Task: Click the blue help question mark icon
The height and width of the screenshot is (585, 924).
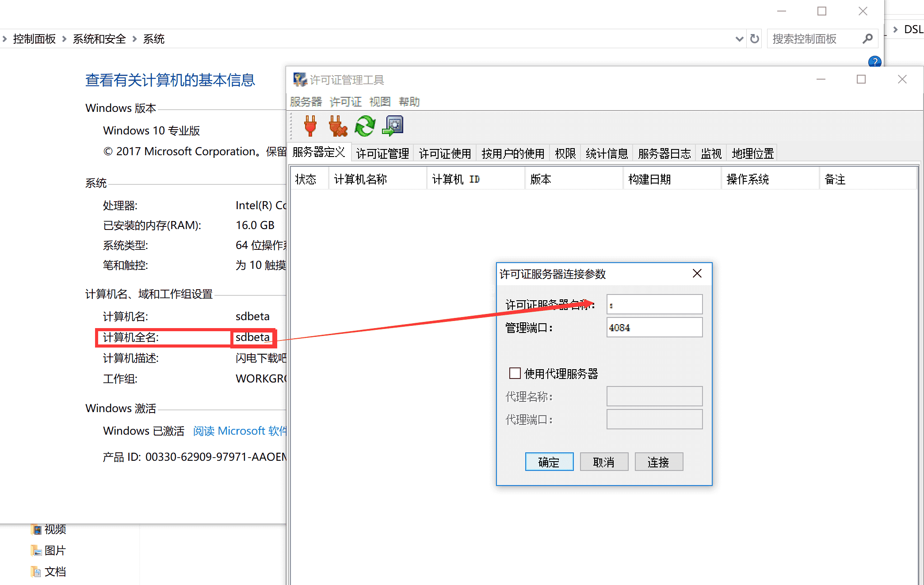Action: click(x=874, y=62)
